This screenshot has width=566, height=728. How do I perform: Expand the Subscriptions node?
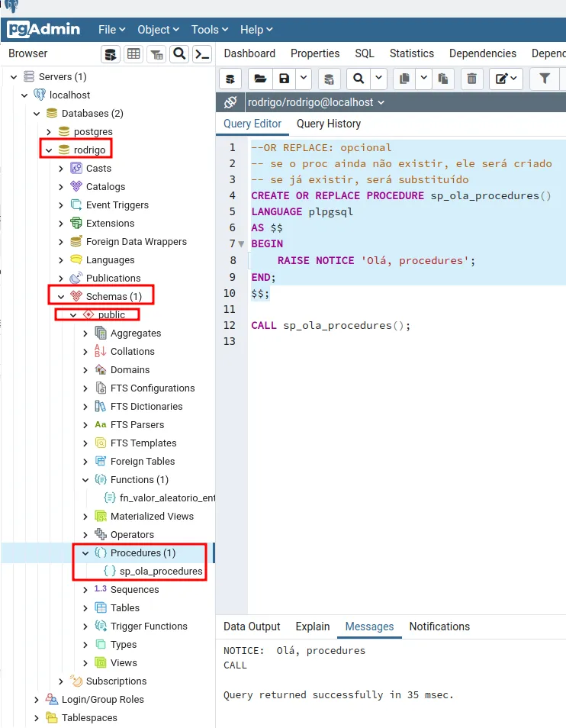(x=61, y=681)
